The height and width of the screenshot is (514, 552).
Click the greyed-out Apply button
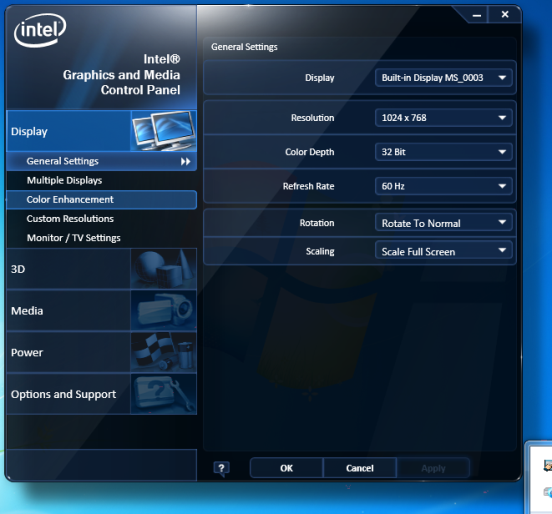[433, 468]
